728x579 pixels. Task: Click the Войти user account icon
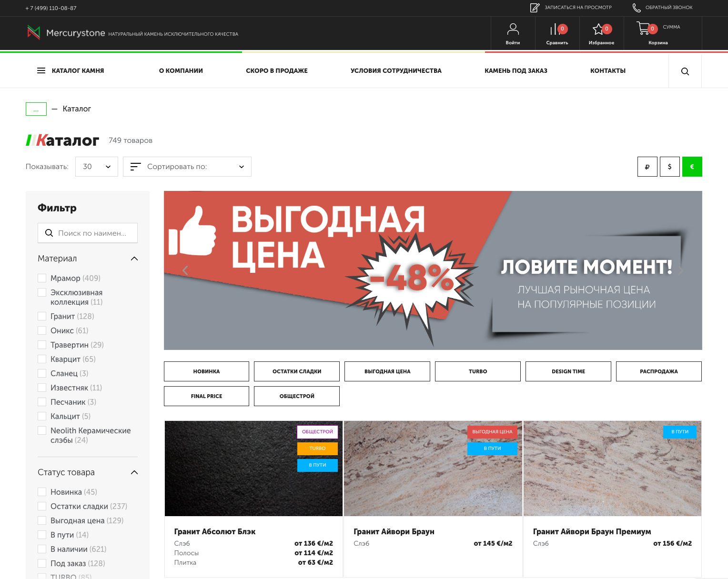pos(513,30)
